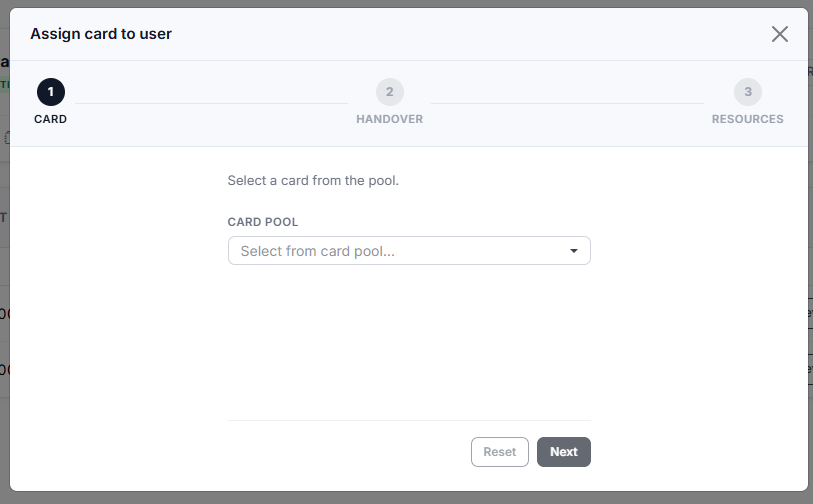Click the progress line between Handover and Resources
The height and width of the screenshot is (504, 813).
coord(567,103)
